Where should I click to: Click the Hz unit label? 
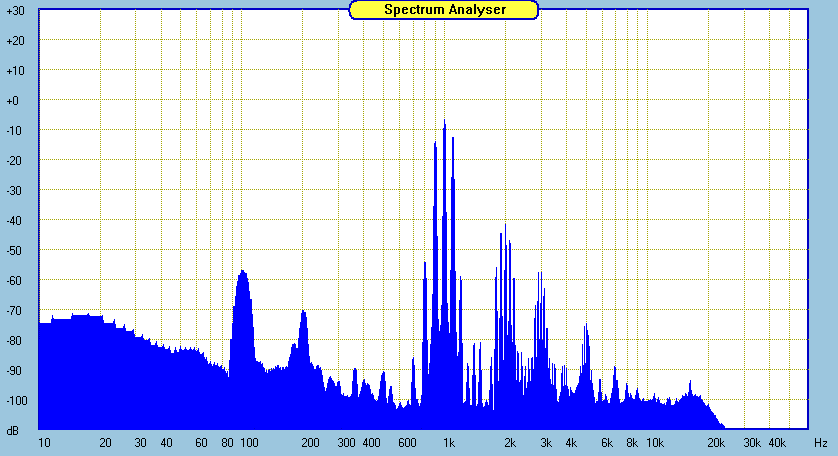pyautogui.click(x=820, y=442)
